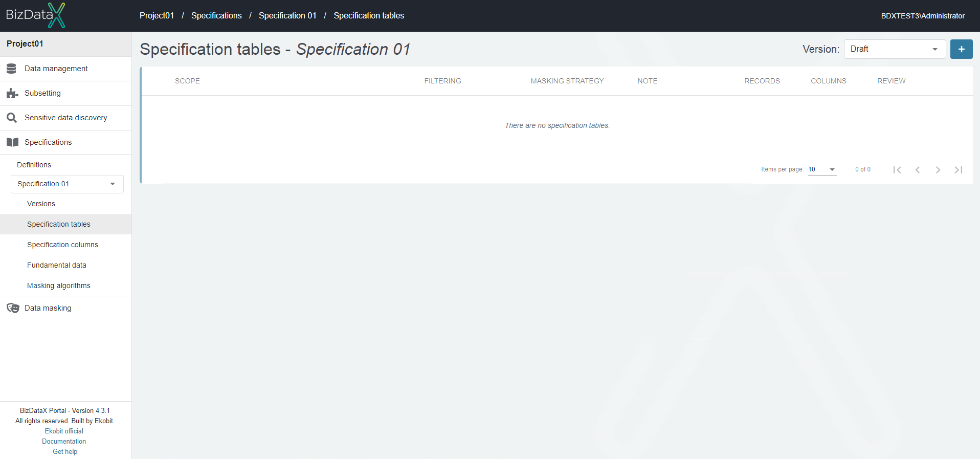The width and height of the screenshot is (980, 459).
Task: Click the Data masking masks icon
Action: [13, 308]
